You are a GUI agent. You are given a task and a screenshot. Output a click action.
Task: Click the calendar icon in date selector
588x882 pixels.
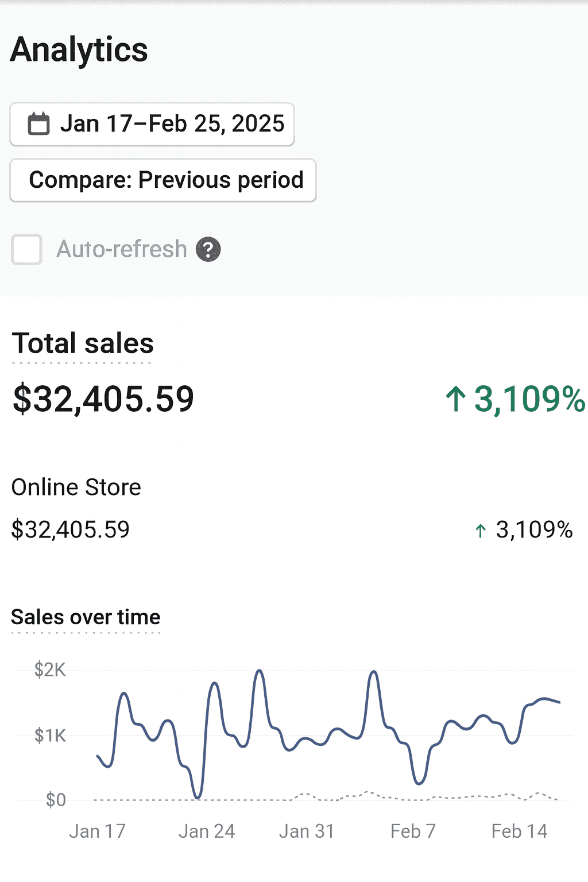39,123
